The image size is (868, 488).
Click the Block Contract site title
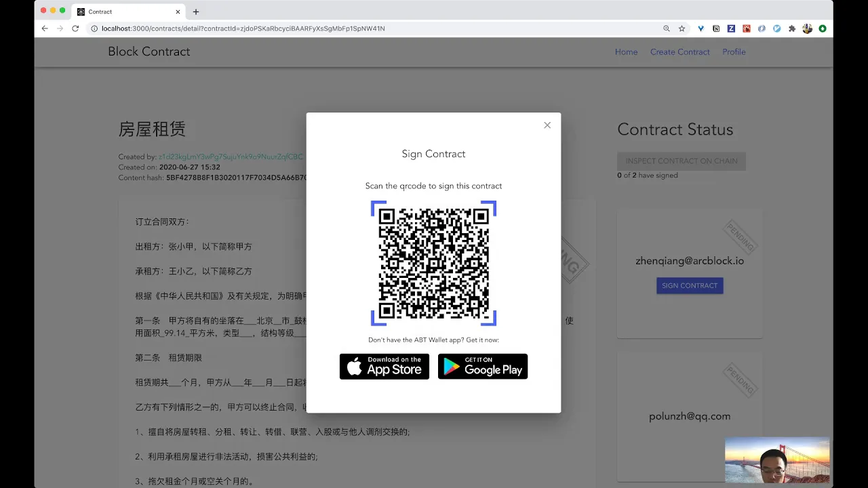point(149,52)
